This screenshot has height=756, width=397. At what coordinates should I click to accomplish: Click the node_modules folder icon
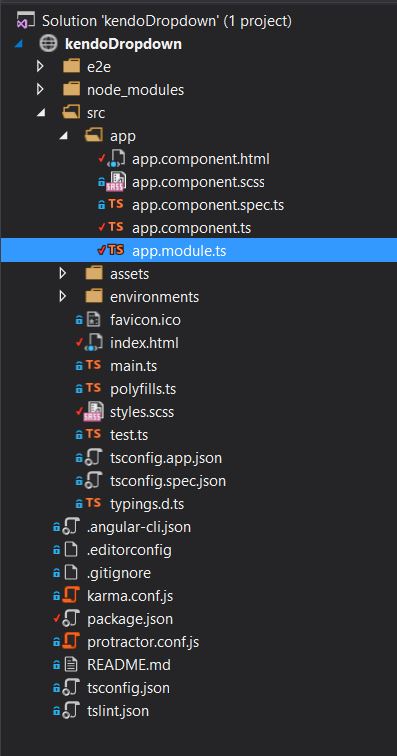71,89
